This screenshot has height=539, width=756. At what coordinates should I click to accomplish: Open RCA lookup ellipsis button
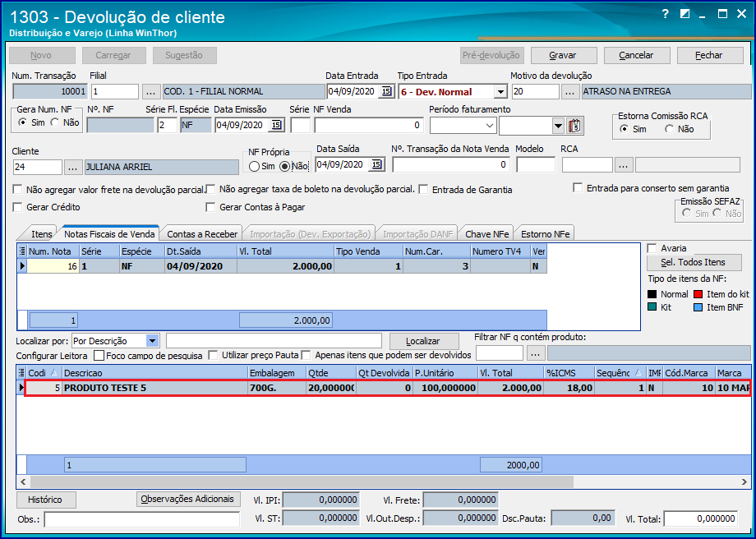coord(624,165)
